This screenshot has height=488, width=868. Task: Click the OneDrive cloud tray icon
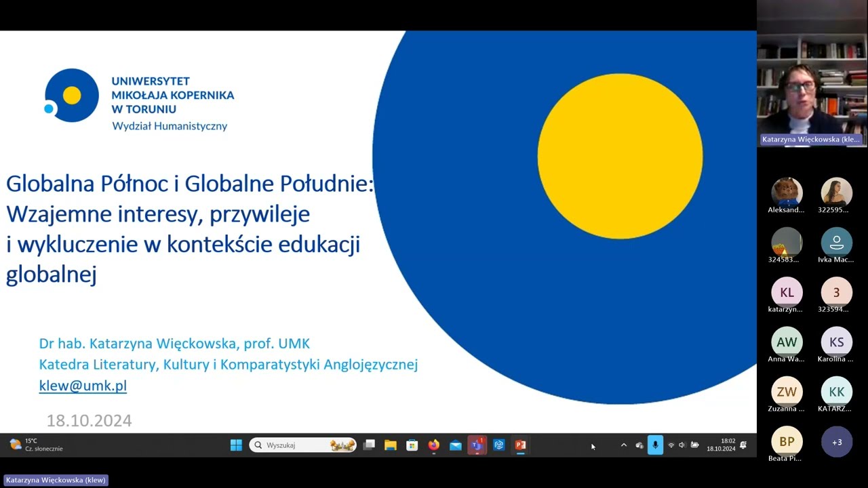click(639, 445)
